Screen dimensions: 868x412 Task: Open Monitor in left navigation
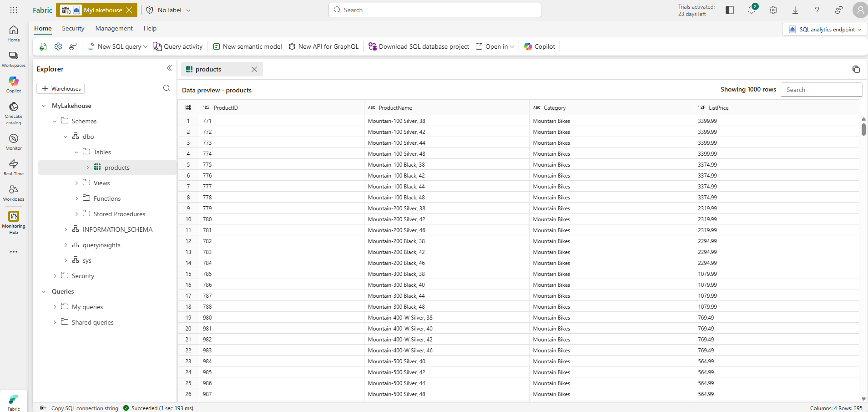click(14, 142)
